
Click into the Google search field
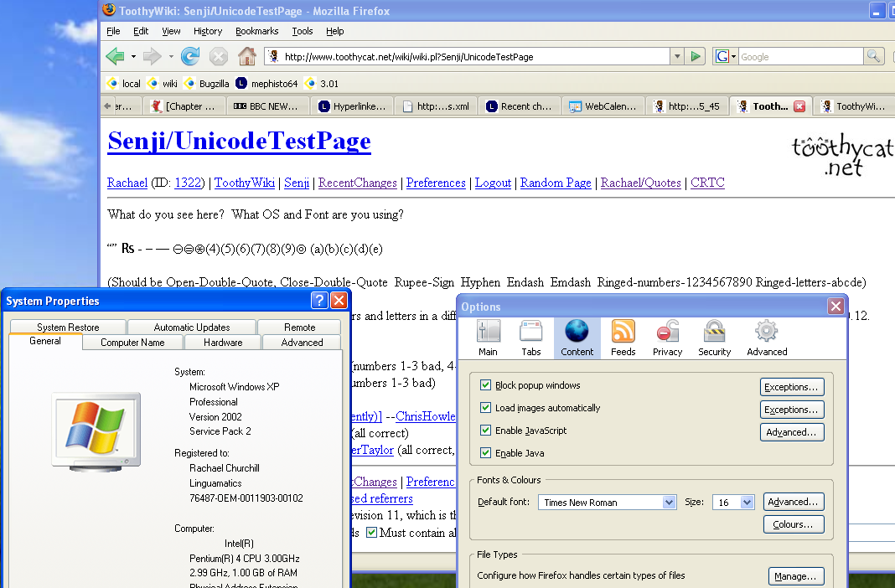[x=800, y=56]
